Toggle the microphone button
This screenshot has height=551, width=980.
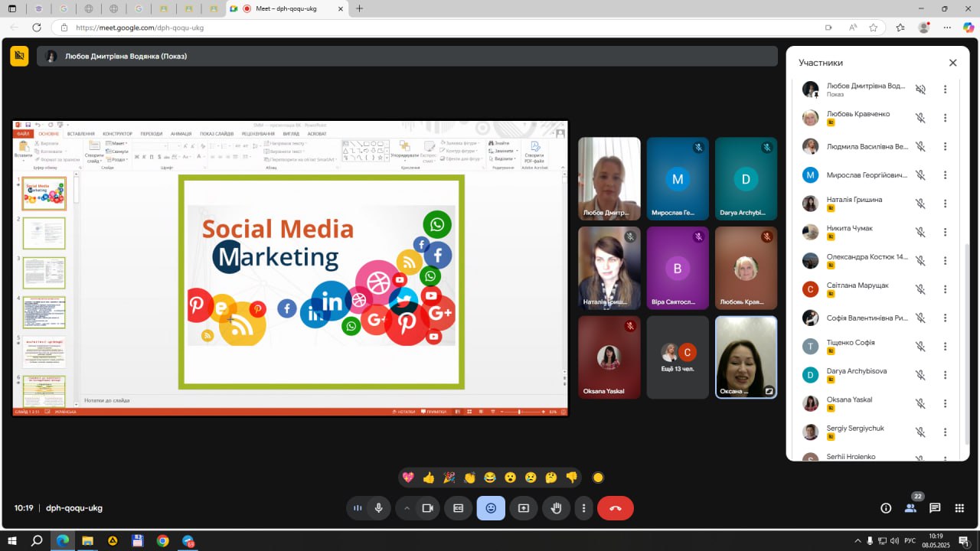click(x=378, y=508)
